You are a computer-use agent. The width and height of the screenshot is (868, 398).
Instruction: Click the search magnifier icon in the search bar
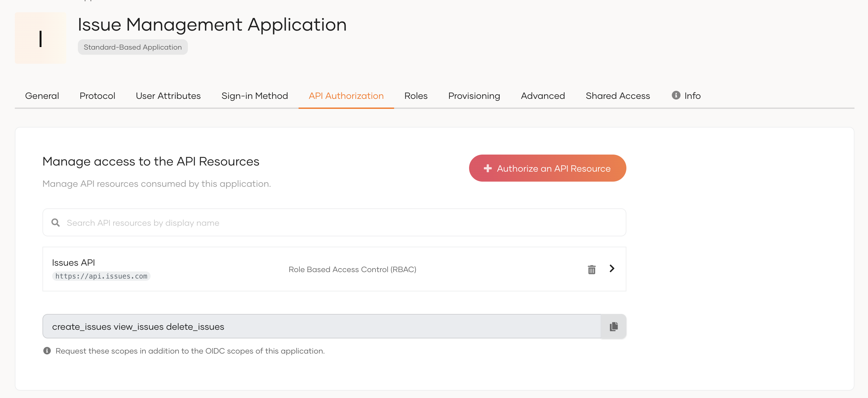click(x=56, y=223)
